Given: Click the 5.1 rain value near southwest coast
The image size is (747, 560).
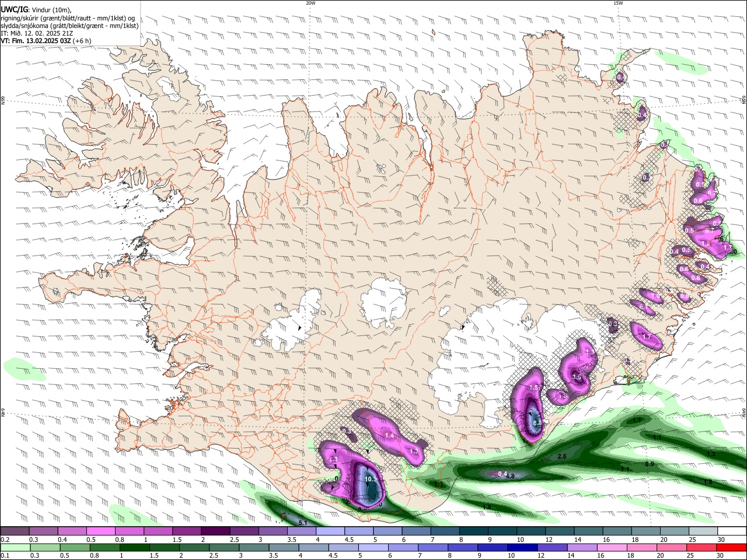Looking at the screenshot, I should [303, 523].
